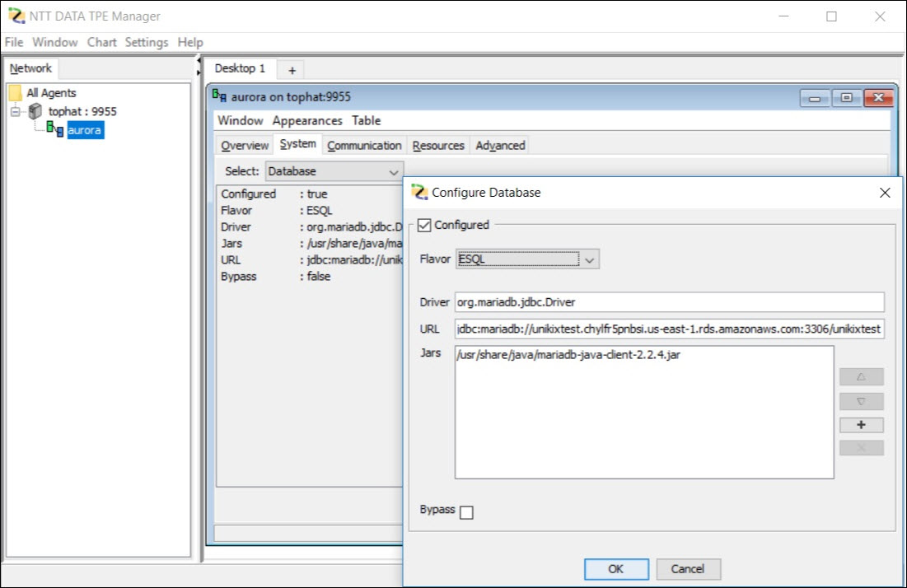
Task: Enable the Bypass checkbox
Action: click(x=466, y=512)
